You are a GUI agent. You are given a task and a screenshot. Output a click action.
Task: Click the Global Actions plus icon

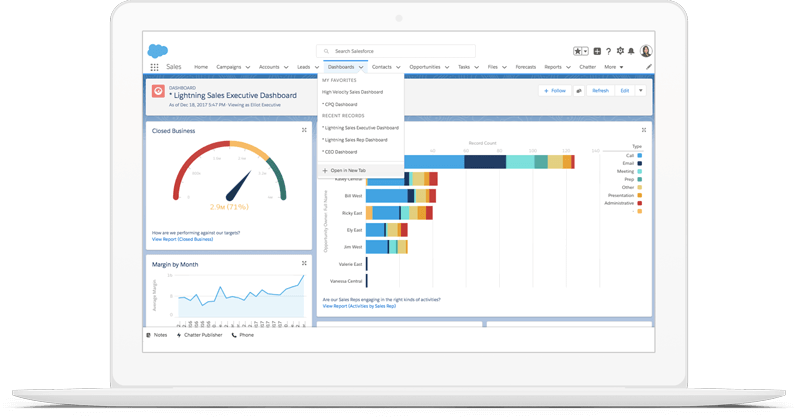click(x=597, y=51)
